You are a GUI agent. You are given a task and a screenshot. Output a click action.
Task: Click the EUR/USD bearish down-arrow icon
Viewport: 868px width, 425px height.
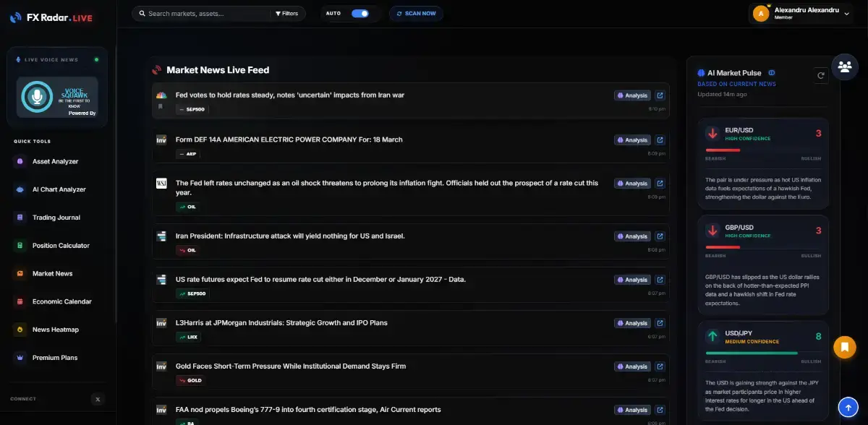pos(712,134)
